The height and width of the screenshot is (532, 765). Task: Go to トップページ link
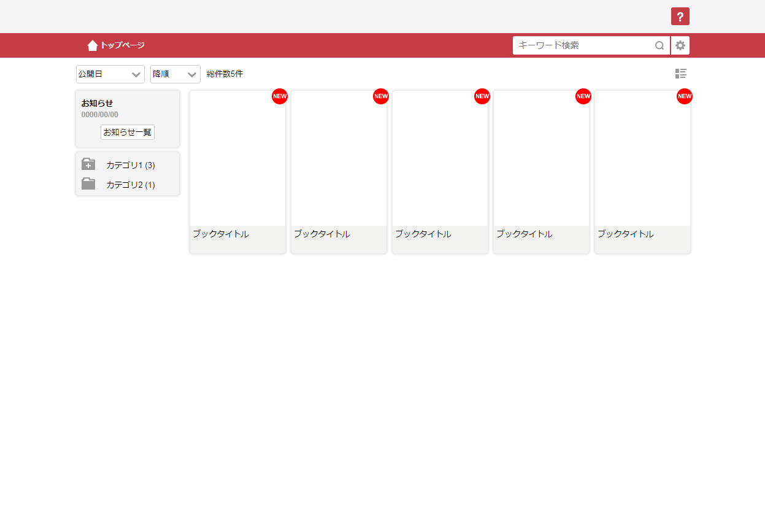(x=123, y=45)
